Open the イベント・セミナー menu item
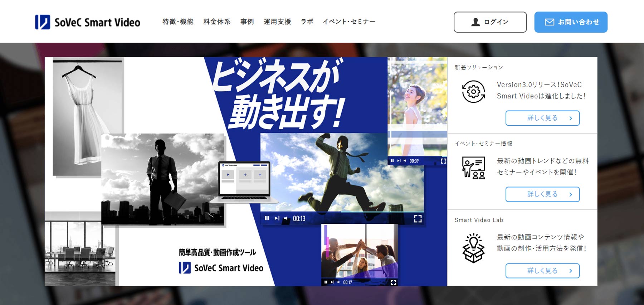The image size is (644, 305). [349, 22]
